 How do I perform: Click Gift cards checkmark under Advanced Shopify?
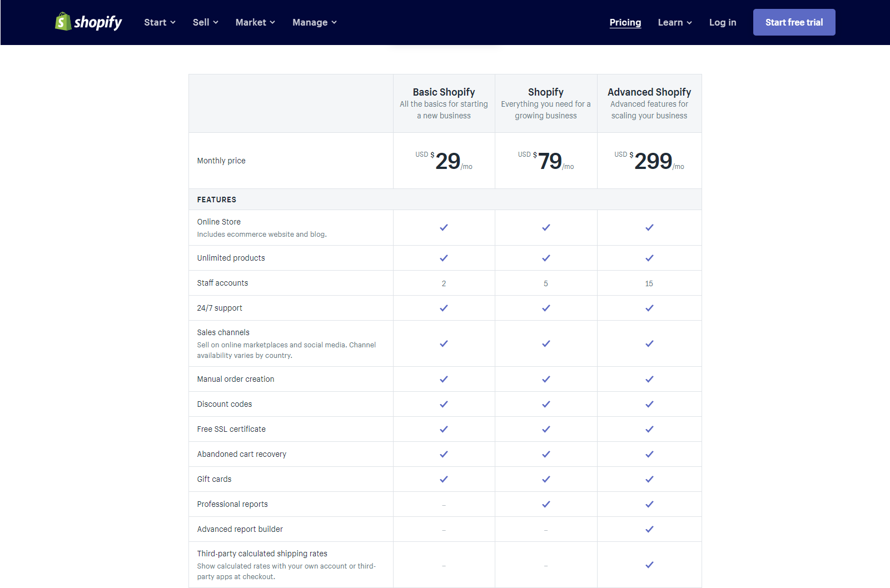coord(649,479)
